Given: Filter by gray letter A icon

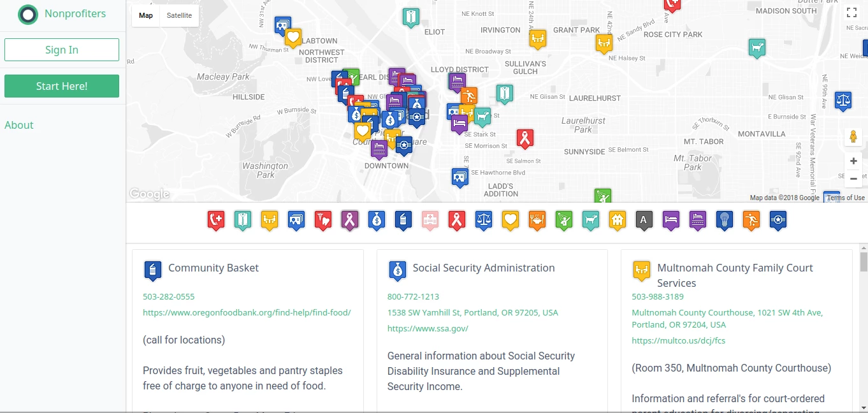Looking at the screenshot, I should 644,221.
